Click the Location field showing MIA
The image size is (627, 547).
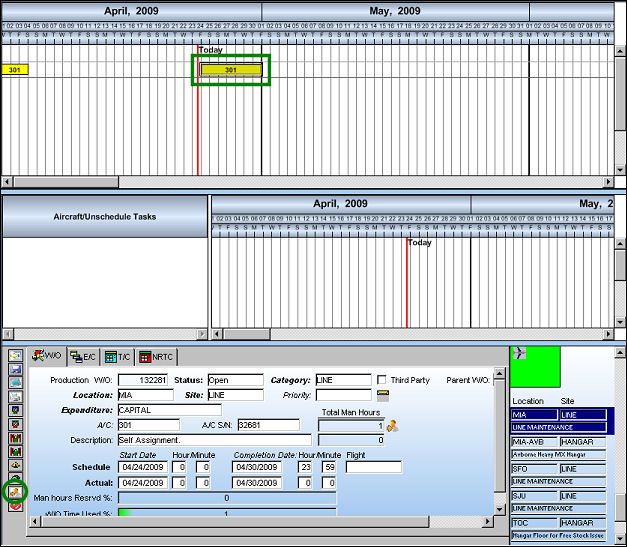click(146, 395)
